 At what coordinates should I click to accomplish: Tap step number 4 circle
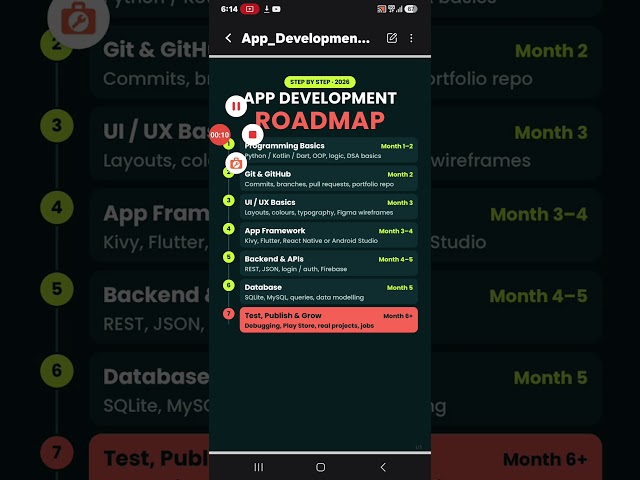[x=229, y=229]
